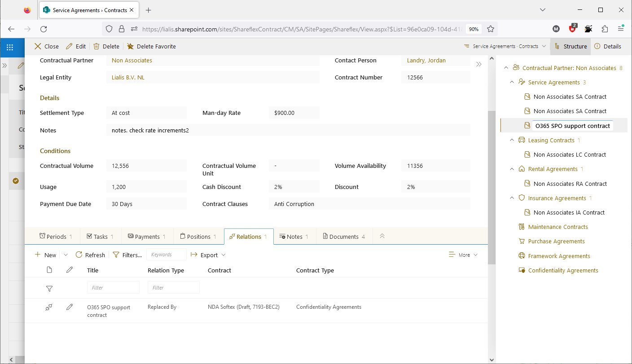Click the Framework Agreements globe icon
Viewport: 632px width, 364px height.
coord(522,256)
